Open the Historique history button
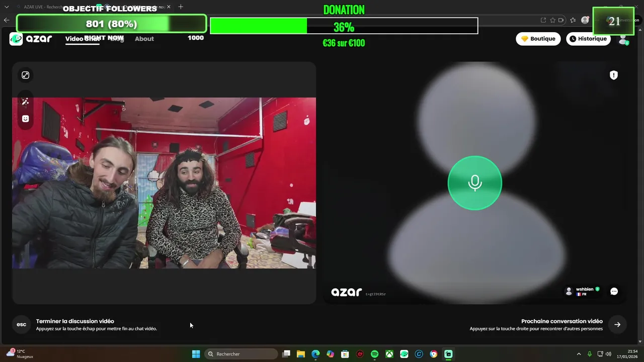The image size is (644, 362). point(588,39)
